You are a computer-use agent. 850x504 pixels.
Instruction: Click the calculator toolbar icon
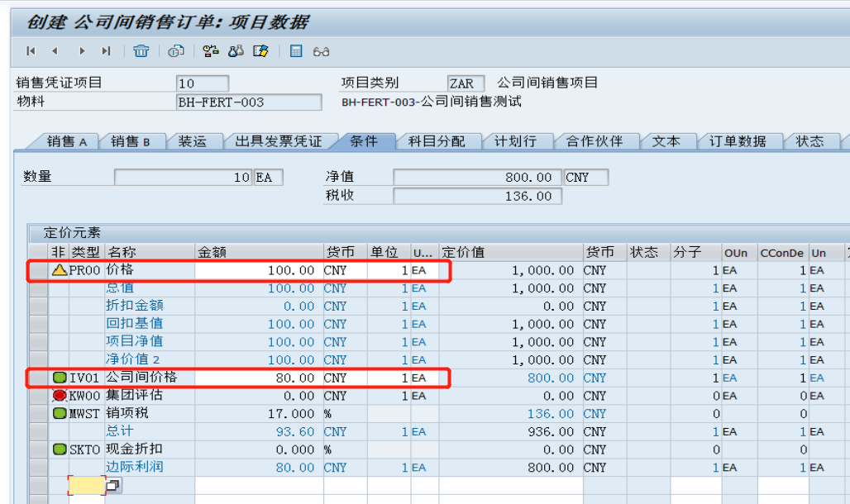pyautogui.click(x=296, y=51)
